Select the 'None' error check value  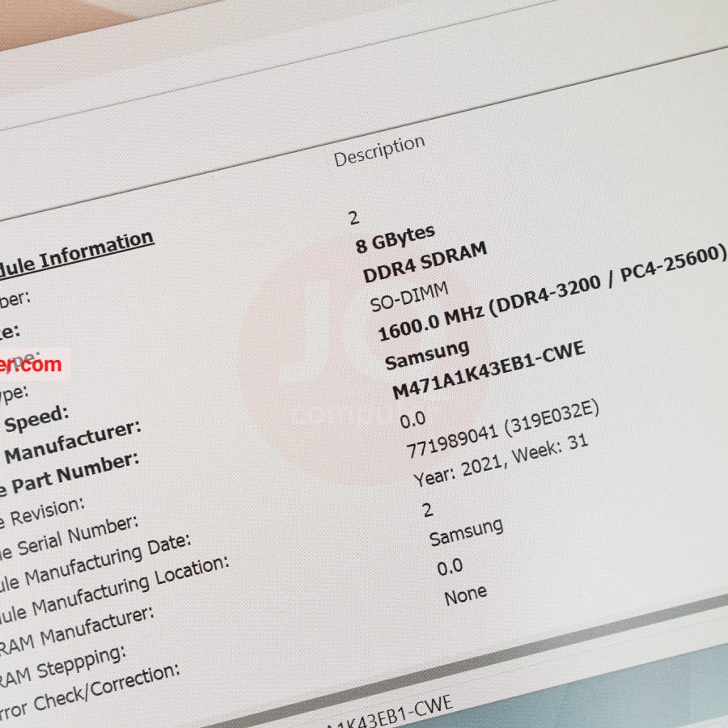(466, 595)
